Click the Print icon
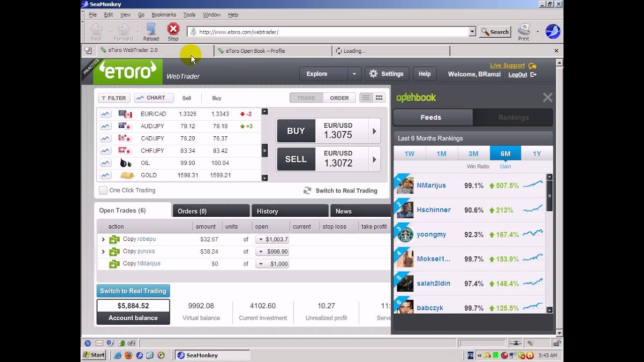The height and width of the screenshot is (362, 644). pos(524,29)
